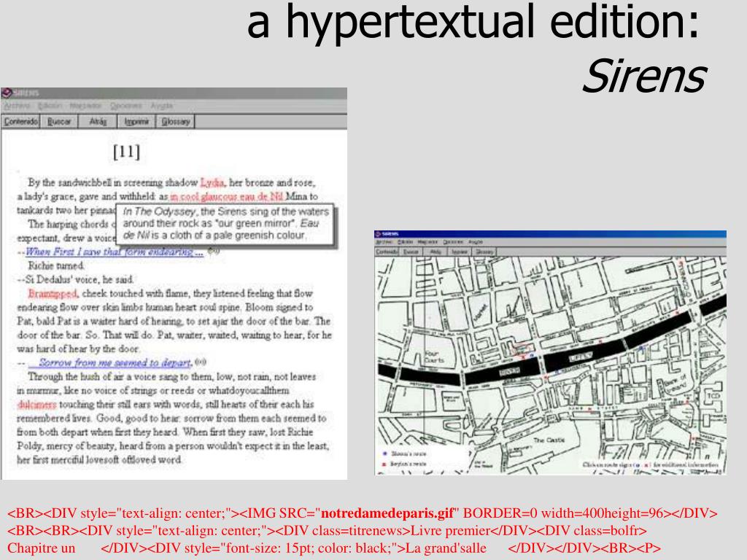Click the Odyssey annotation tooltip popup
This screenshot has height=560, width=747.
[225, 225]
